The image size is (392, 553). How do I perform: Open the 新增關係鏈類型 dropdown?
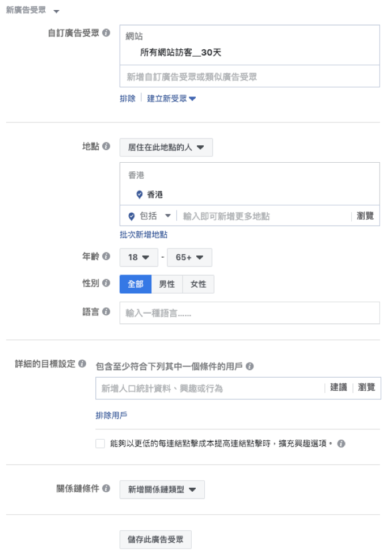click(x=163, y=489)
